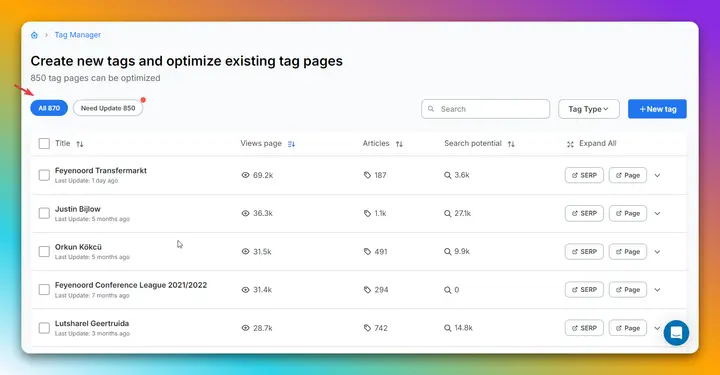Click the Expand All icon
720x375 pixels.
click(x=570, y=144)
